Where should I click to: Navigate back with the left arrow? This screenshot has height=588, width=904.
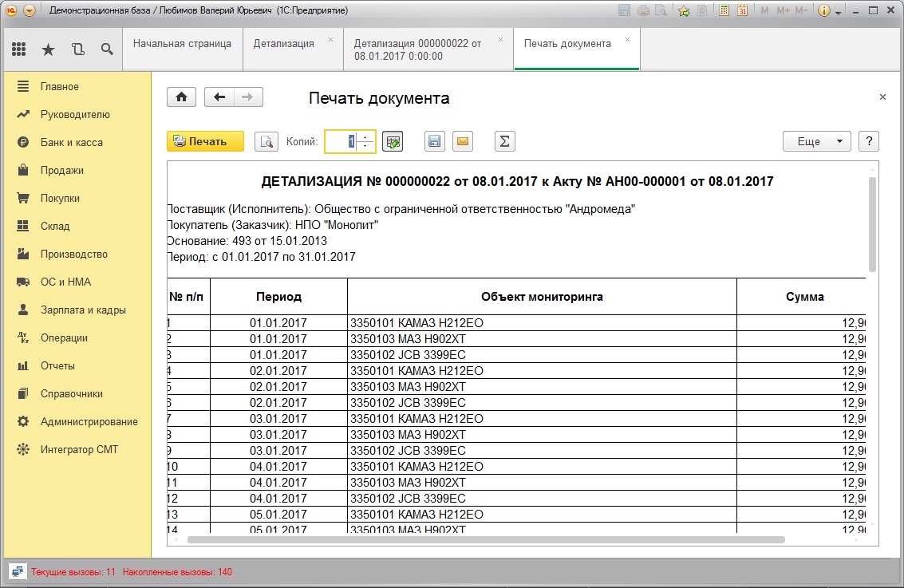[x=219, y=97]
